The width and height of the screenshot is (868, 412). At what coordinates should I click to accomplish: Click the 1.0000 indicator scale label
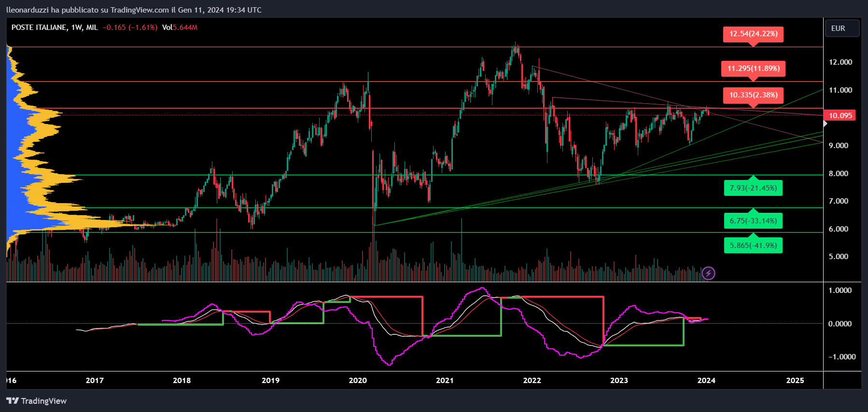[840, 290]
